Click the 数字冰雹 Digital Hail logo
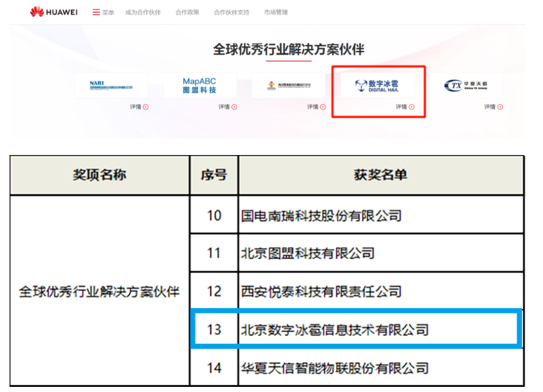The height and width of the screenshot is (392, 543). [x=377, y=85]
